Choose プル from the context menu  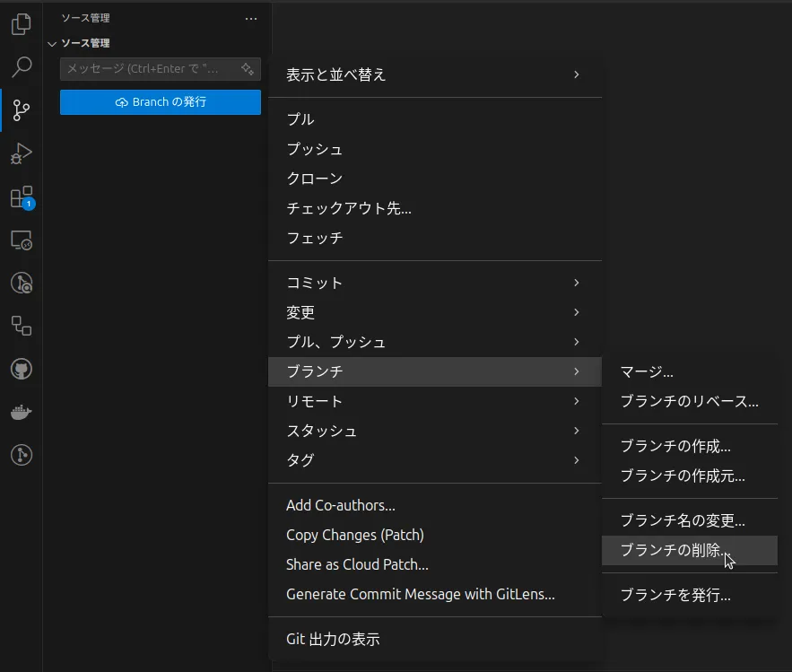(x=300, y=119)
